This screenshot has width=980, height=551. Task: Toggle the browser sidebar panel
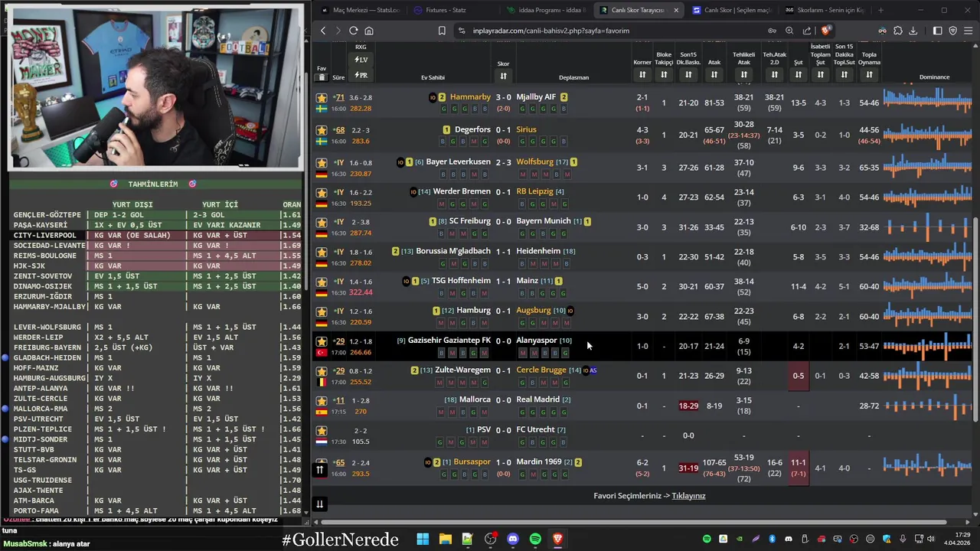(937, 31)
